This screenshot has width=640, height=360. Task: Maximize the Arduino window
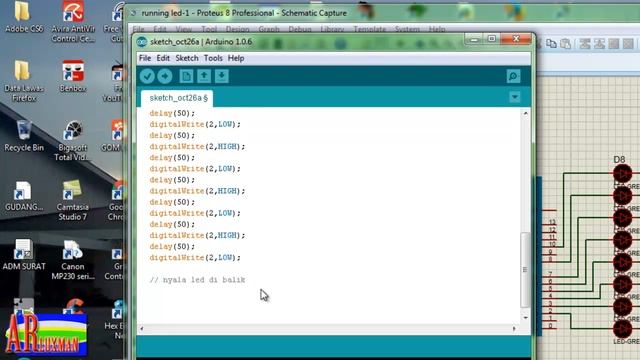(492, 39)
